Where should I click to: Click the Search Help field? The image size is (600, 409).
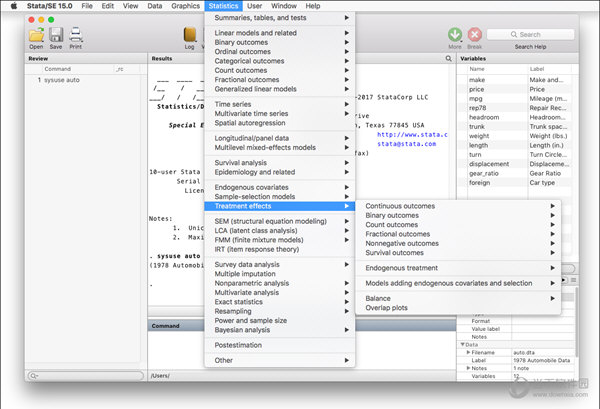[529, 34]
